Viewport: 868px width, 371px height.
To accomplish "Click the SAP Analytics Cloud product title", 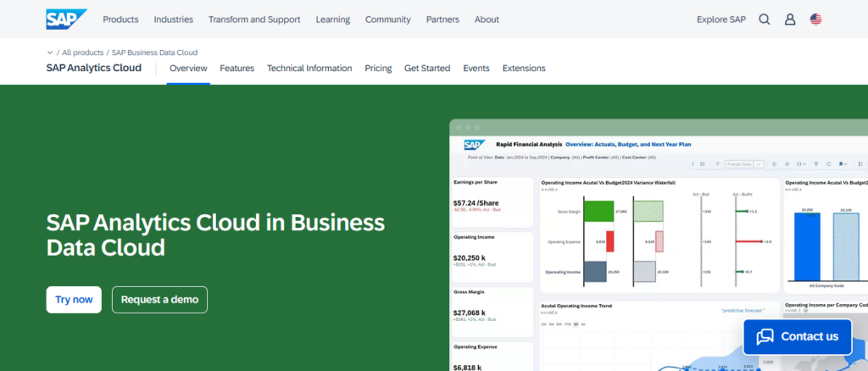I will pyautogui.click(x=93, y=68).
